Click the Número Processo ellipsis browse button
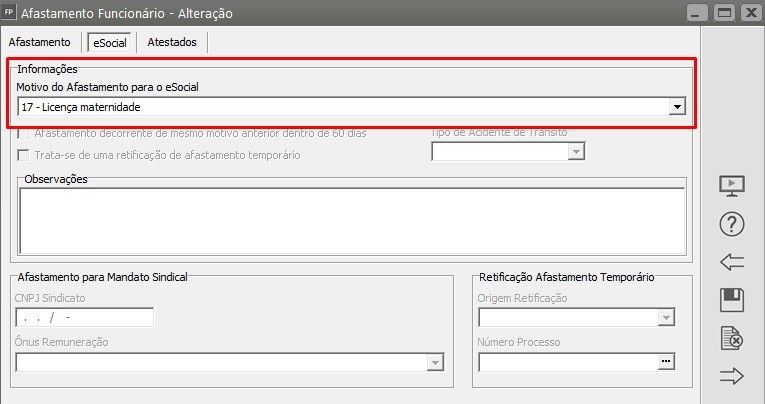The width and height of the screenshot is (765, 404). click(x=666, y=362)
